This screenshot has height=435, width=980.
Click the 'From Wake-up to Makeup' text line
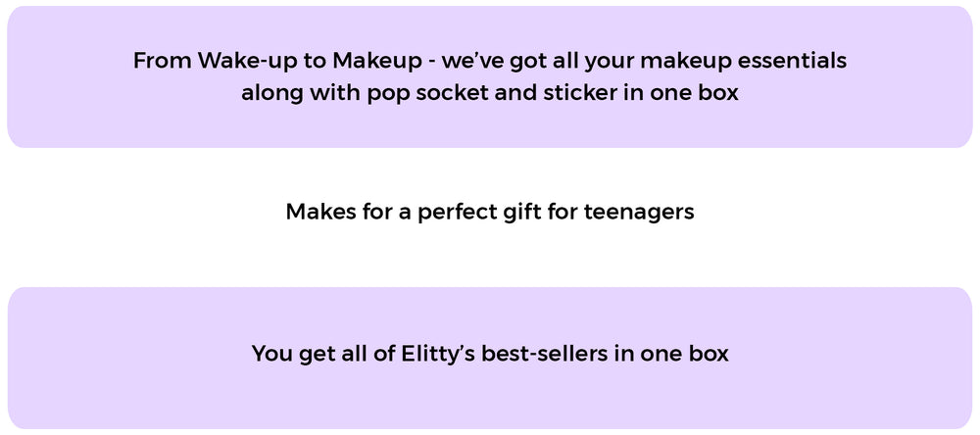(490, 62)
